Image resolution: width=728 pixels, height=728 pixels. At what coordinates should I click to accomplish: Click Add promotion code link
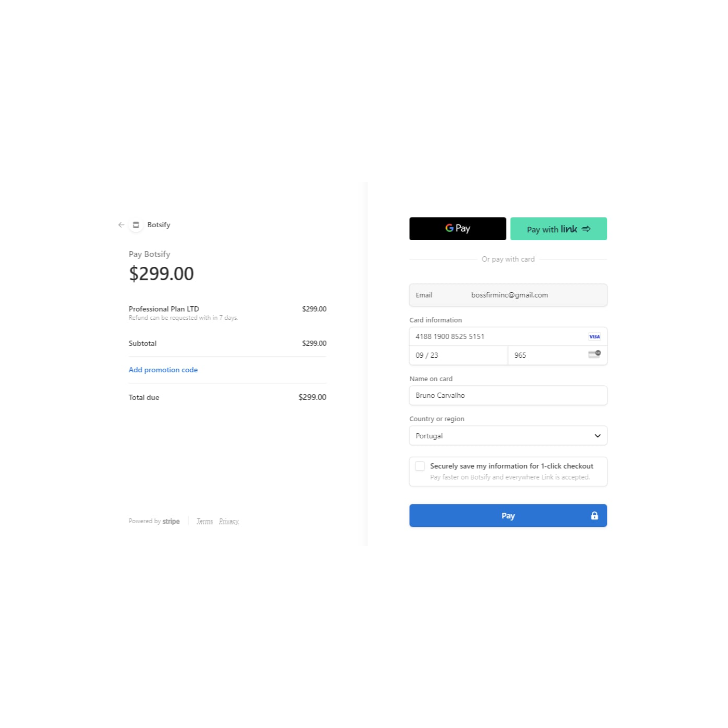[x=163, y=370]
